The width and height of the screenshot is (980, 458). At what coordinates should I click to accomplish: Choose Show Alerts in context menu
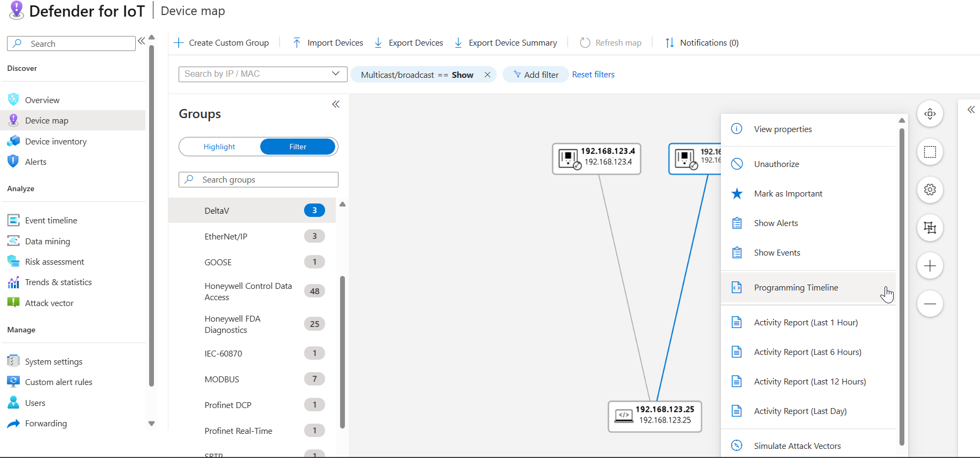point(808,223)
